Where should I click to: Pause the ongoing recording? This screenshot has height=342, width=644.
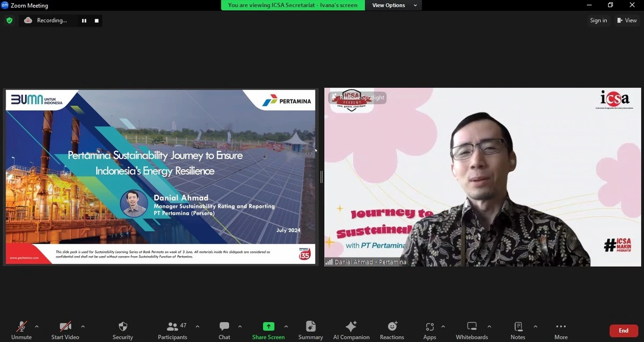coord(84,20)
